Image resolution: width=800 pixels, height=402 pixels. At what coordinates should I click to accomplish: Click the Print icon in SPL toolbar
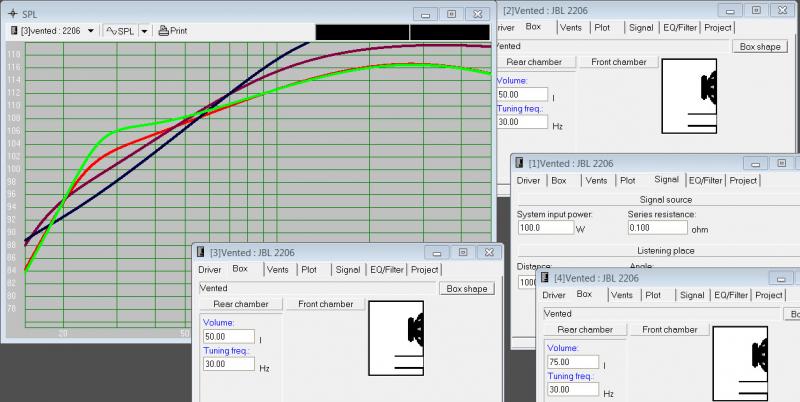coord(164,31)
